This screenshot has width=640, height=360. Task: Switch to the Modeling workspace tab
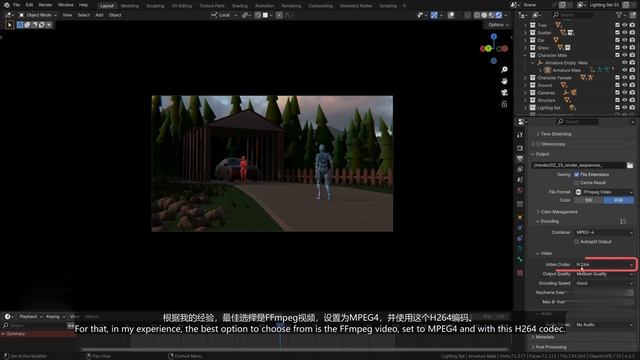tap(130, 6)
